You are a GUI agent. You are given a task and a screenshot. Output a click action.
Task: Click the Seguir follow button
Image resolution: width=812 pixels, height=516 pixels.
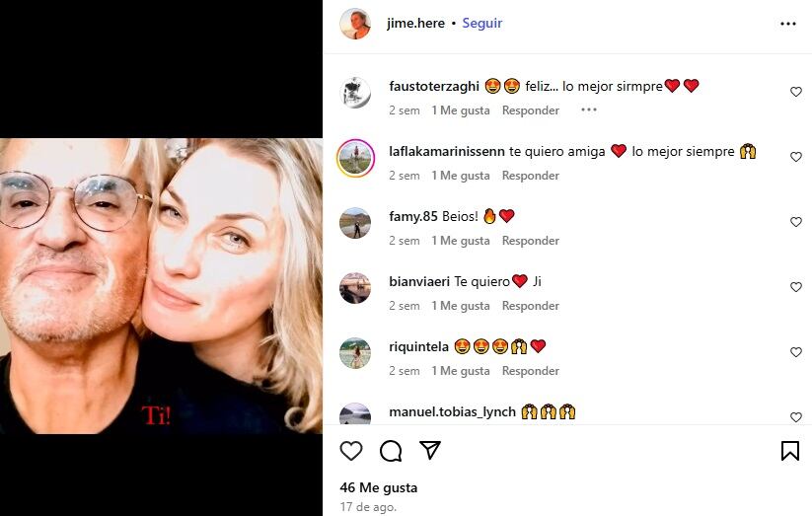point(482,24)
